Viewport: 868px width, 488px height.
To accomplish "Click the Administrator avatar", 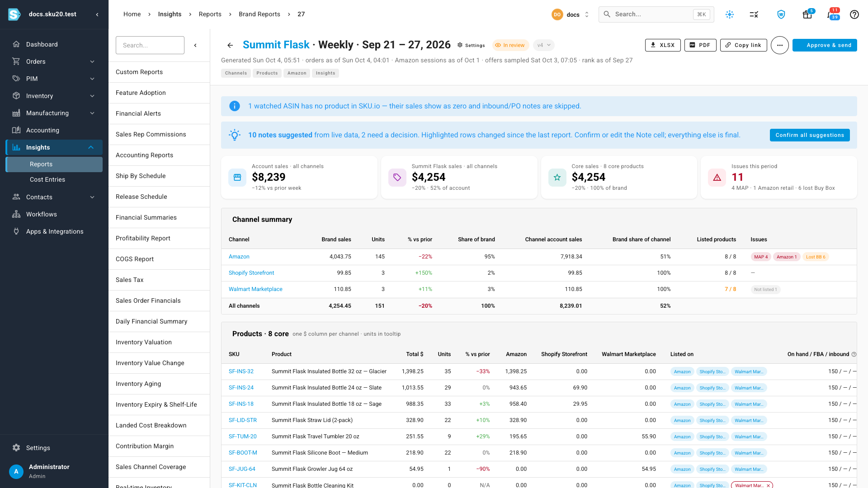I will pos(16,472).
